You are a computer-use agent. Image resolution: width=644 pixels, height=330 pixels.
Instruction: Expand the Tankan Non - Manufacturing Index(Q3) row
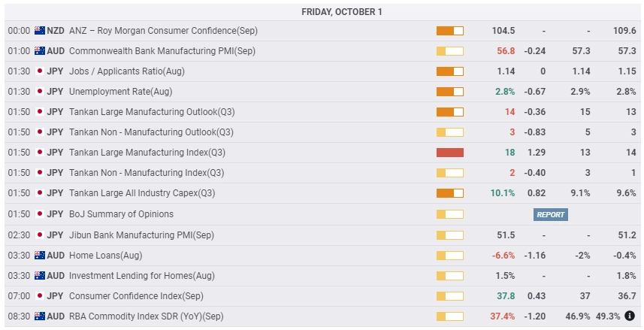pos(322,173)
